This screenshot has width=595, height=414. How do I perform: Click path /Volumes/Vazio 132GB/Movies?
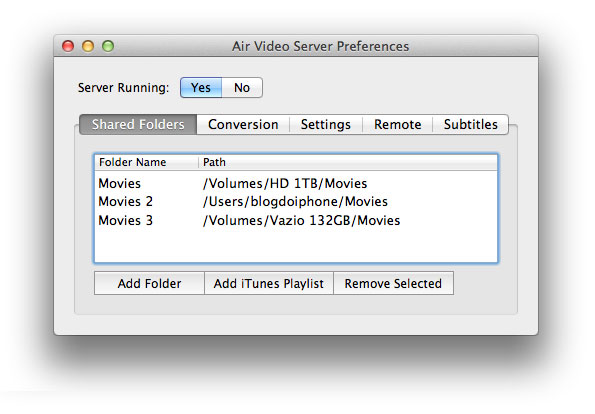pos(301,220)
